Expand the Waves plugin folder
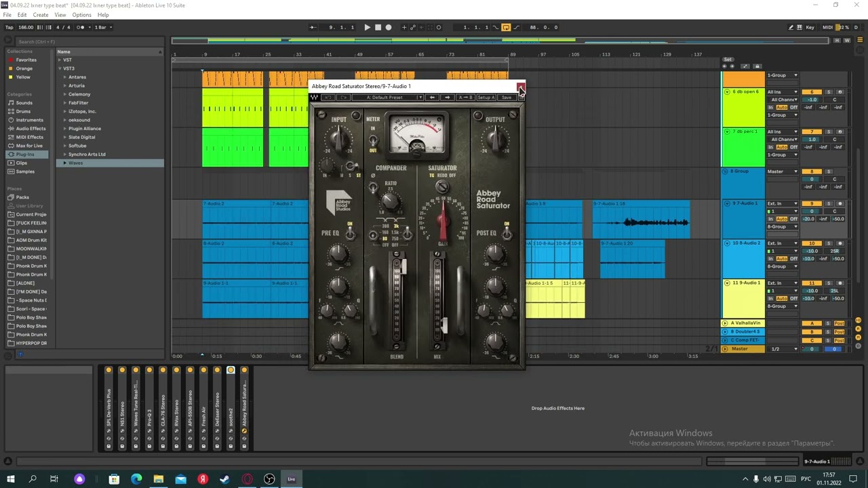 coord(65,163)
